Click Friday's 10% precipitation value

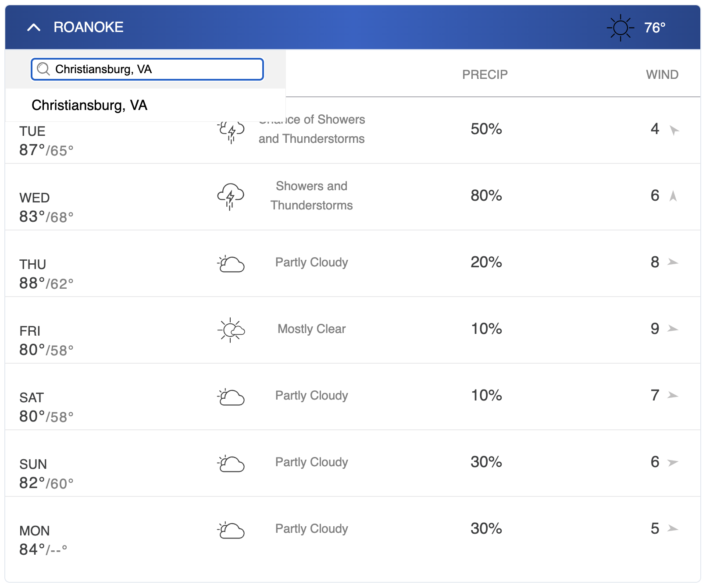(x=486, y=329)
